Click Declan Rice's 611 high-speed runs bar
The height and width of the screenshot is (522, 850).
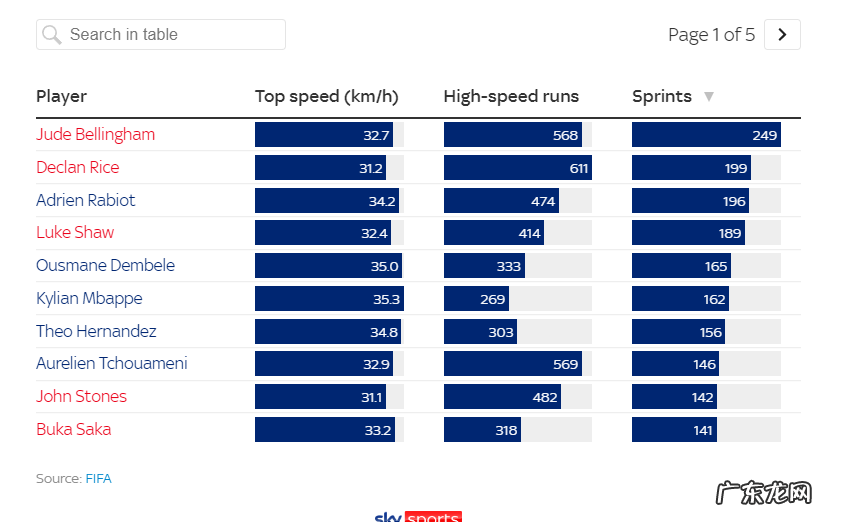pyautogui.click(x=517, y=168)
